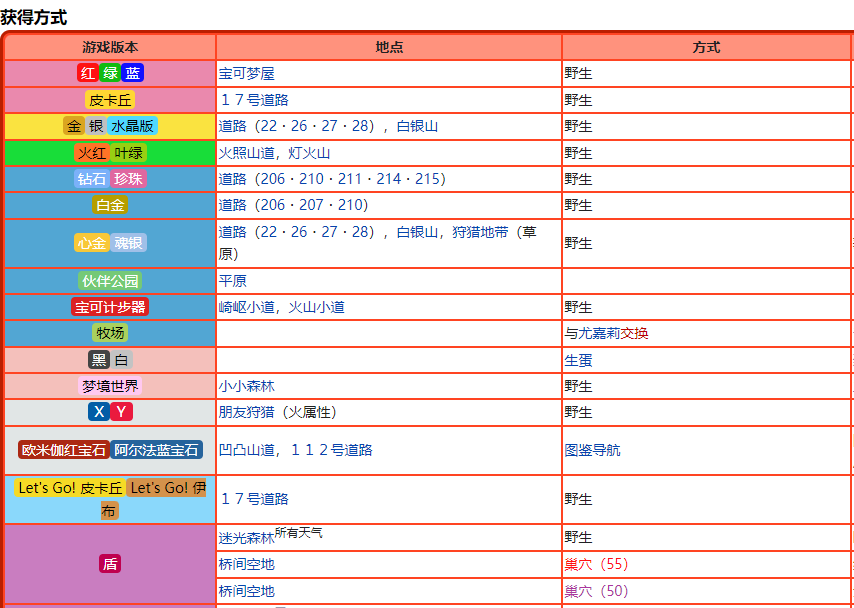
Task: Open 17号道路 link in Let's Go row
Action: point(254,499)
